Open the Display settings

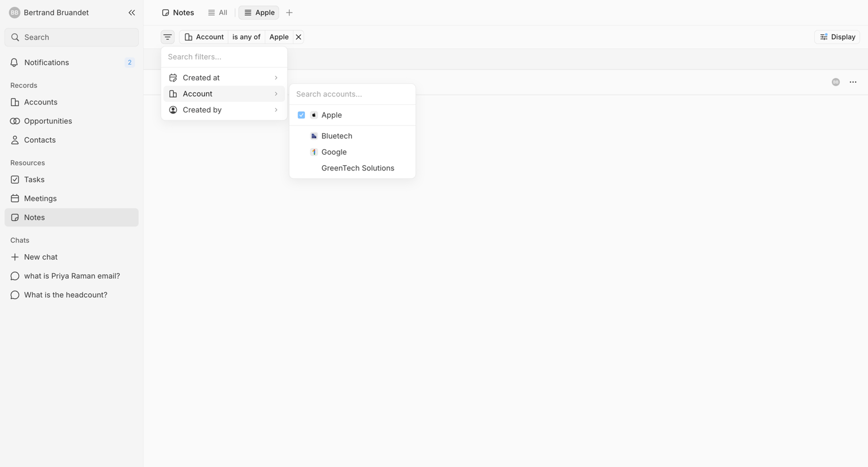837,37
